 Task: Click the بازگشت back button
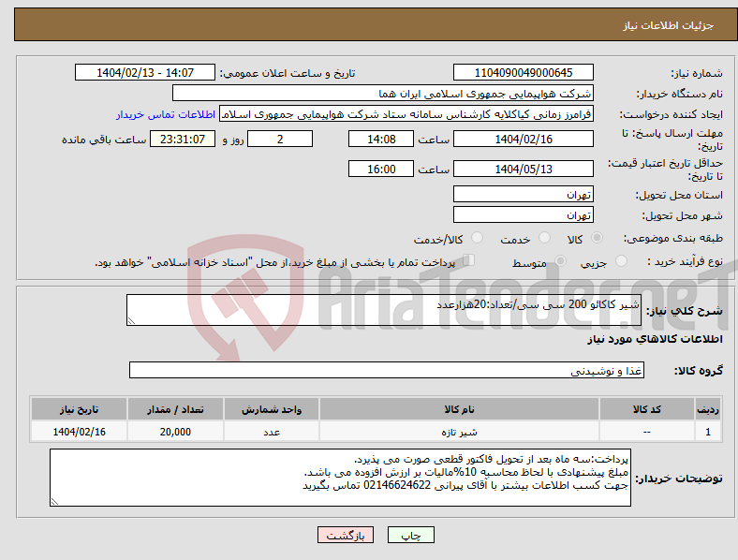pyautogui.click(x=346, y=535)
